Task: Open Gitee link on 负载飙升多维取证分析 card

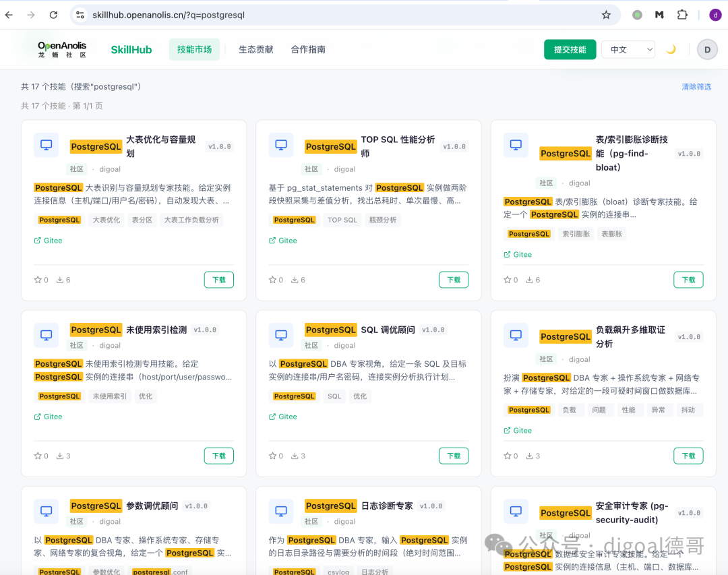Action: [x=518, y=431]
